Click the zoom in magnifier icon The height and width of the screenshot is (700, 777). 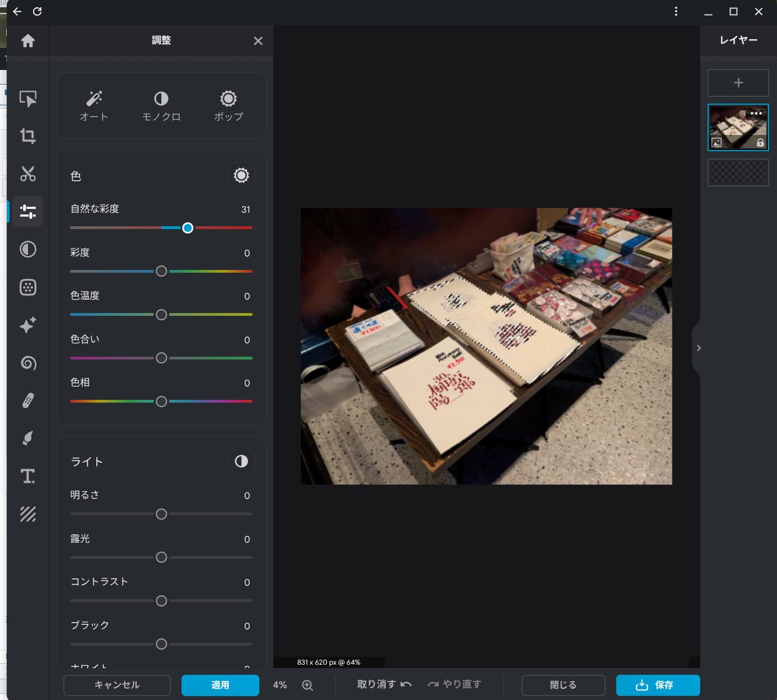click(x=308, y=685)
